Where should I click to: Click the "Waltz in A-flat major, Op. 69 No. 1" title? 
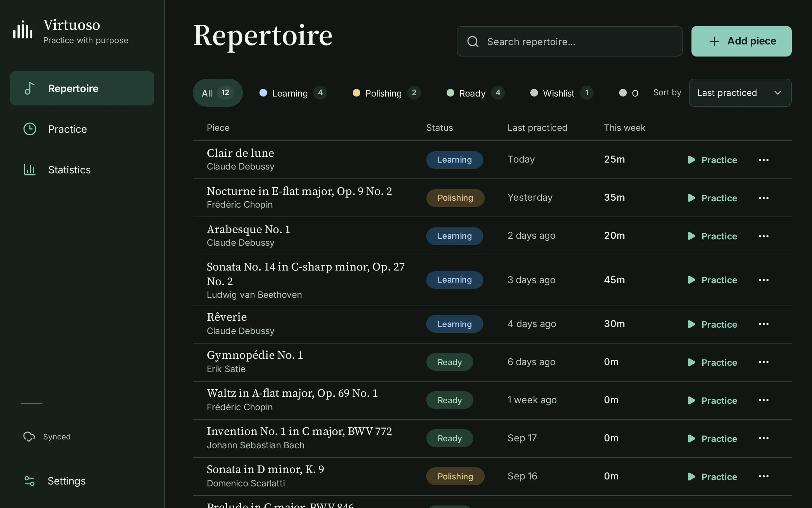(292, 393)
